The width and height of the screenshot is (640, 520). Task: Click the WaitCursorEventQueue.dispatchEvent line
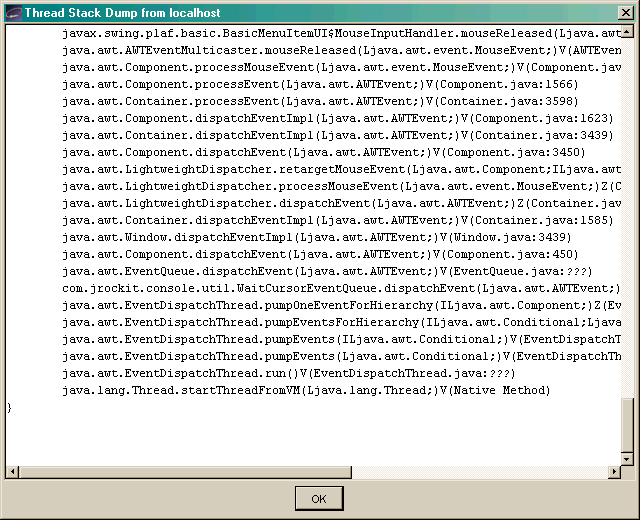[x=342, y=289]
